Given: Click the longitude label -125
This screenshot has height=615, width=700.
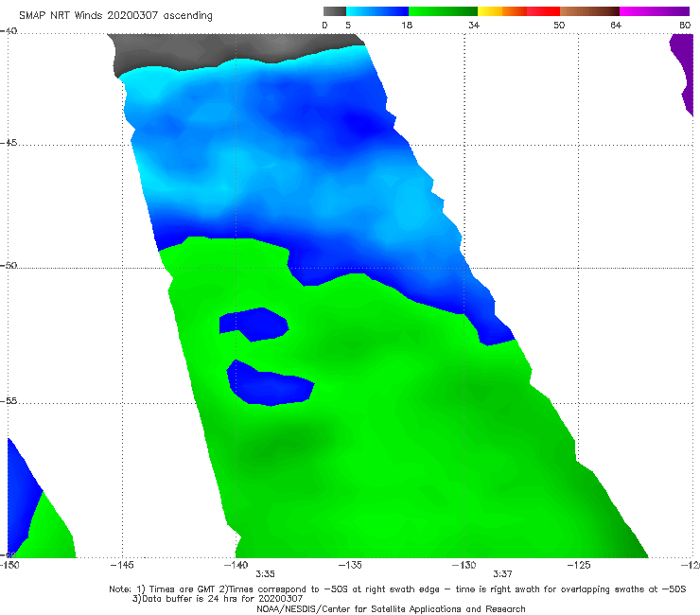Looking at the screenshot, I should [579, 565].
